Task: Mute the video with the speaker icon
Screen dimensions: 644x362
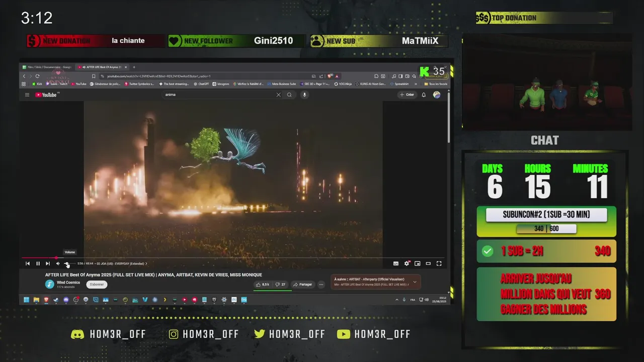Action: 58,263
